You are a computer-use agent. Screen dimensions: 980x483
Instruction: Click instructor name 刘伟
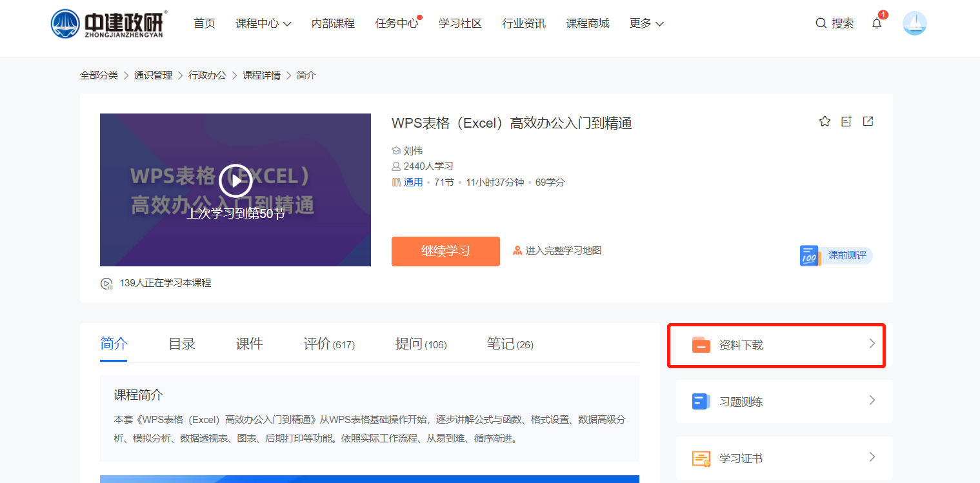(x=413, y=151)
